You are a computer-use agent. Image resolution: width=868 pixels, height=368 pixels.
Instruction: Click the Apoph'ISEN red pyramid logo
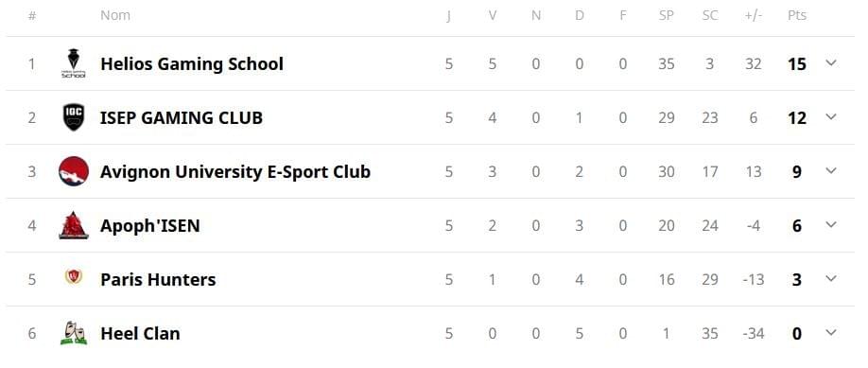pos(74,225)
